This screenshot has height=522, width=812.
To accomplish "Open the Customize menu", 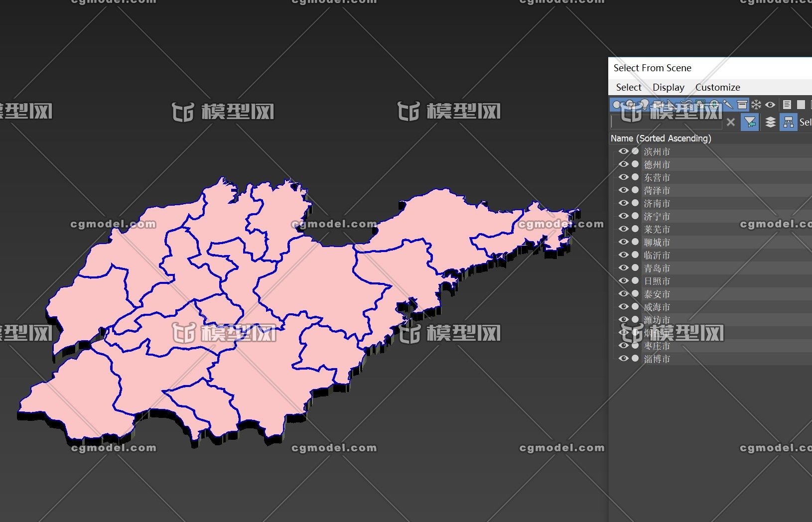I will coord(717,87).
